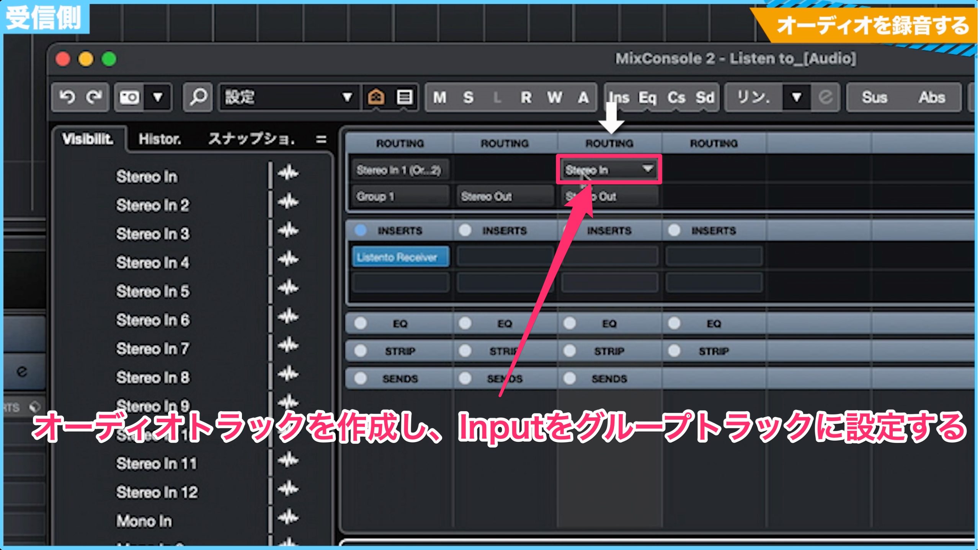Click the Undo arrow in MixConsole toolbar
This screenshot has width=980, height=550.
point(67,97)
